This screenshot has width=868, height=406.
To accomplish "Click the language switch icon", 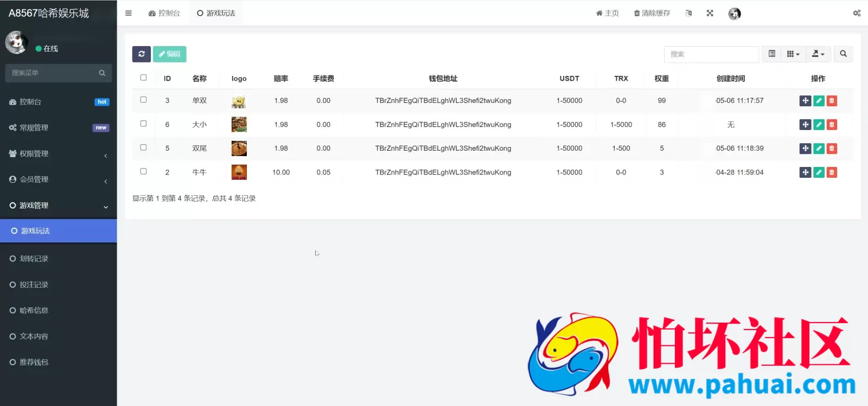I will click(688, 13).
